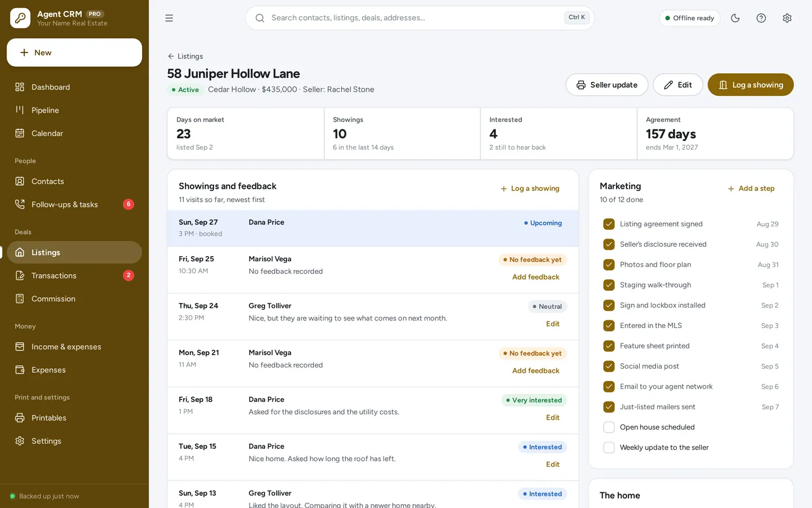
Task: Open Commission in the sidebar
Action: 74,299
